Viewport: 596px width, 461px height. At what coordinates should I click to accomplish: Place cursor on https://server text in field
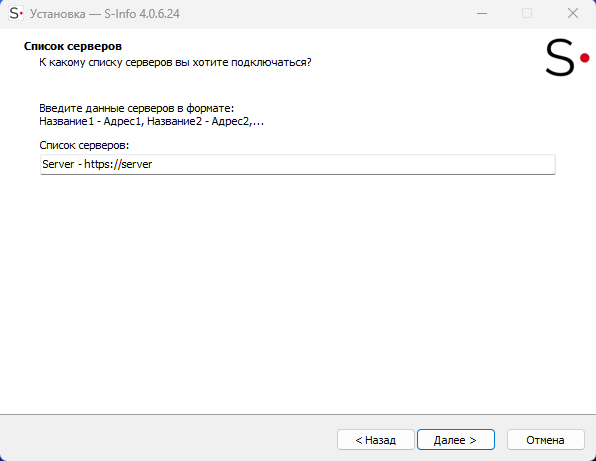click(118, 164)
